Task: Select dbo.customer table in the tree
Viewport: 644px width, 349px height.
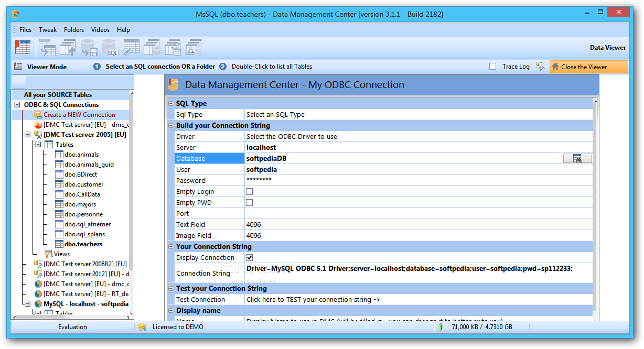Action: pyautogui.click(x=84, y=184)
